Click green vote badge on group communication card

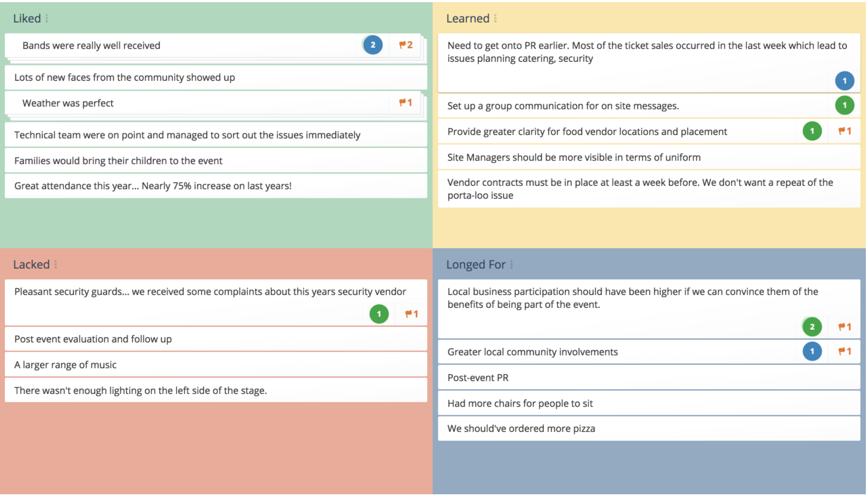(x=844, y=105)
